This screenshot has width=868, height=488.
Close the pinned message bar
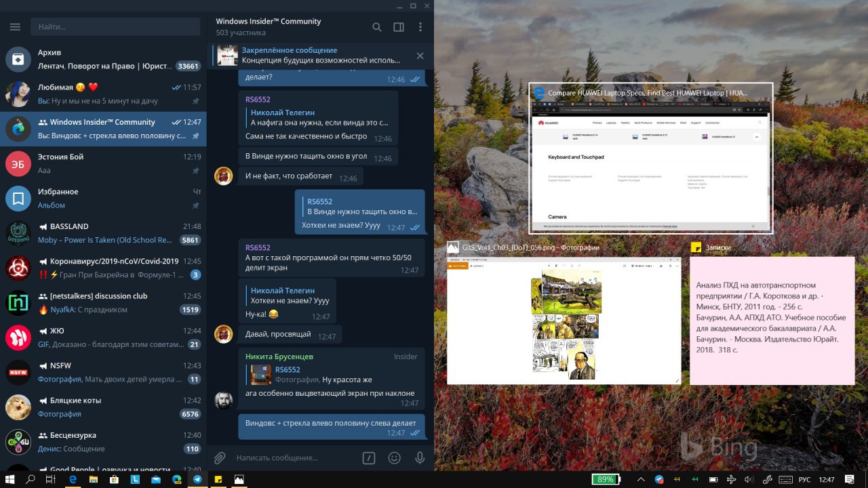(x=420, y=56)
